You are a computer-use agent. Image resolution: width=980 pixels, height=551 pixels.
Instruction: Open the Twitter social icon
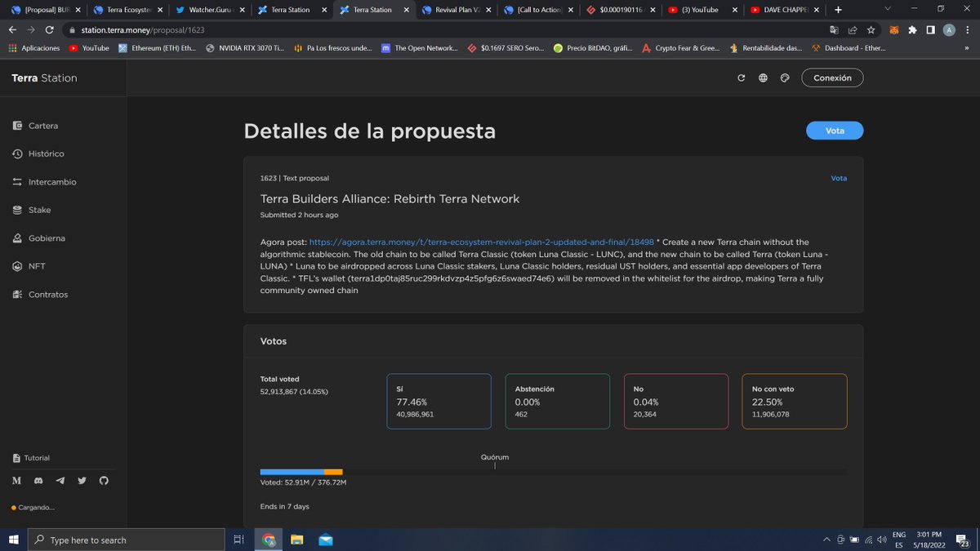(x=82, y=481)
